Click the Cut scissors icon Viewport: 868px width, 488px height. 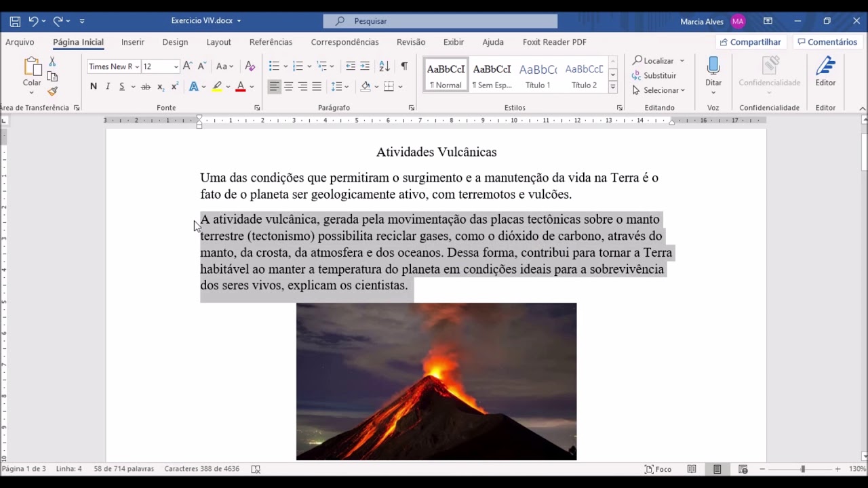coord(52,62)
